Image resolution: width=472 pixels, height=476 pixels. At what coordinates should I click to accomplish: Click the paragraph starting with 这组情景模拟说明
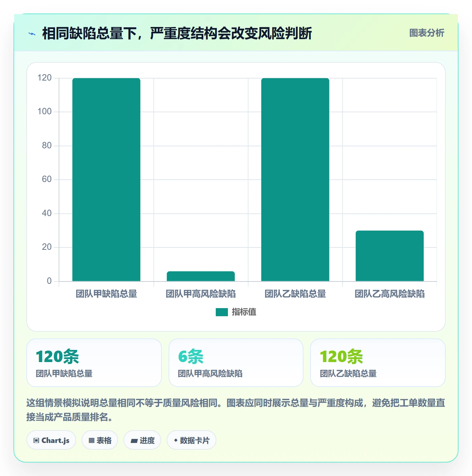coord(236,410)
